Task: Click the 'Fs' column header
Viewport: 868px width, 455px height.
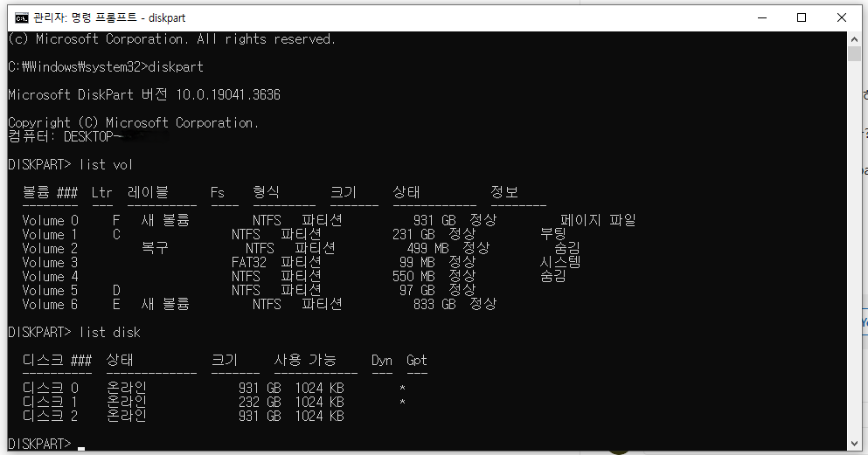Action: (218, 192)
